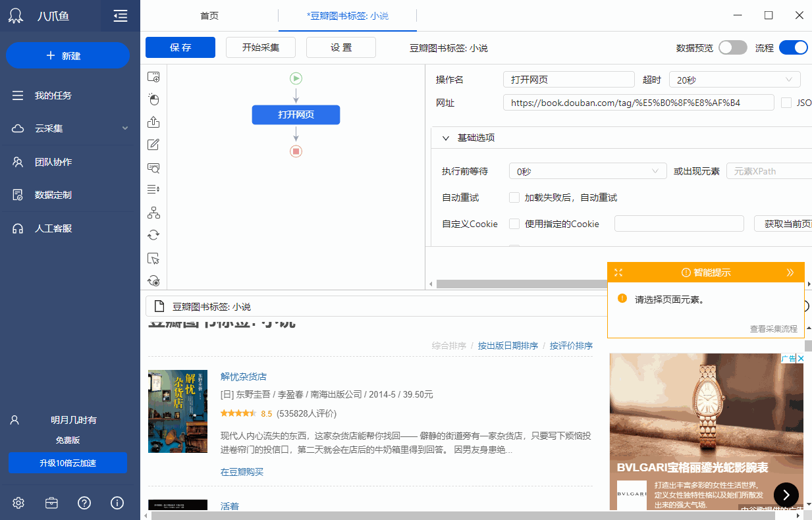Viewport: 812px width, 520px height.
Task: Collapse the left sidebar menu icon
Action: tap(120, 16)
